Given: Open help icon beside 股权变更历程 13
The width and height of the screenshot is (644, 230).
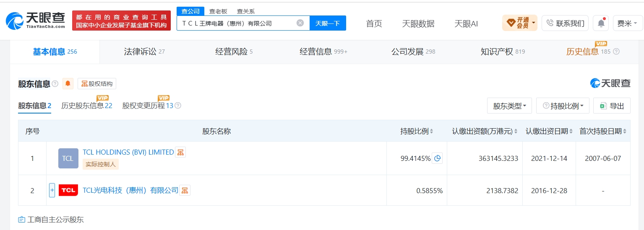Looking at the screenshot, I should pyautogui.click(x=178, y=106).
